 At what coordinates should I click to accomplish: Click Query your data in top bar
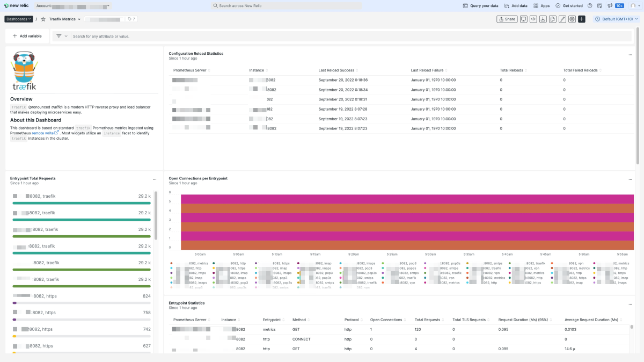click(480, 5)
